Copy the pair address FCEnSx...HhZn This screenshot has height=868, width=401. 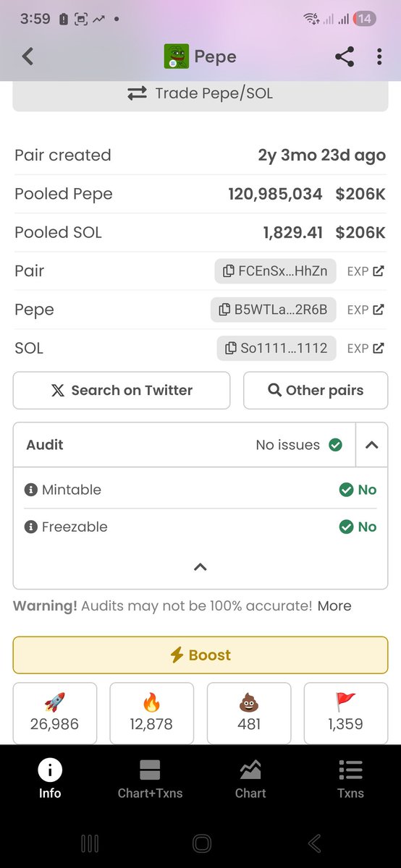[275, 271]
